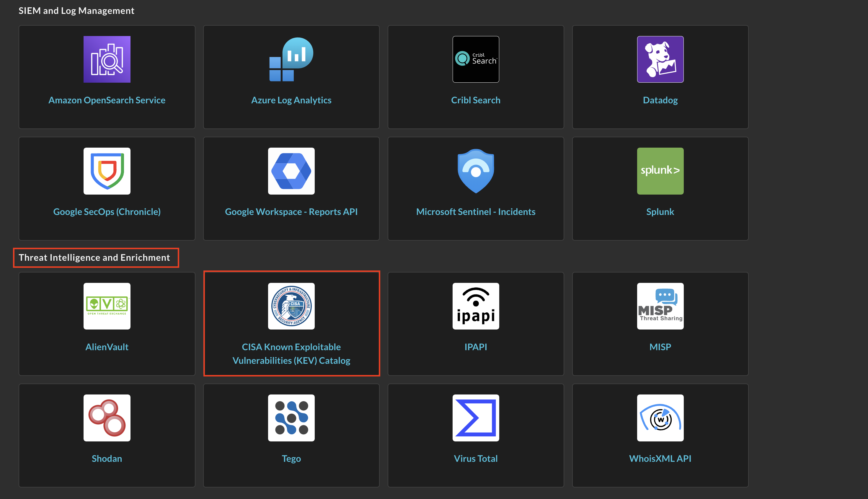
Task: Open the WhoisXML API text link
Action: (660, 459)
